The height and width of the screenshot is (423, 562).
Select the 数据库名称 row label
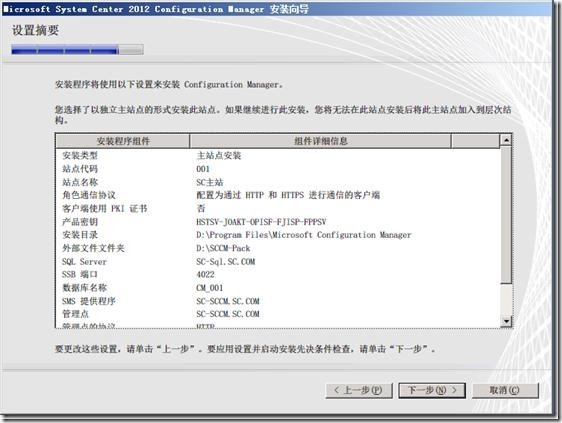click(x=84, y=287)
